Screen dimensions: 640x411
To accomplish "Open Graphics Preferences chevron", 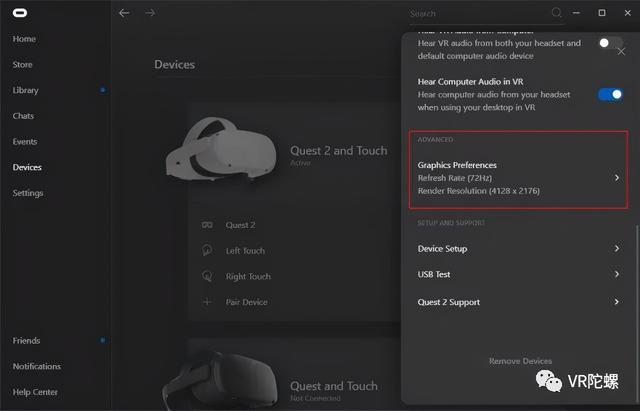I will [x=617, y=178].
